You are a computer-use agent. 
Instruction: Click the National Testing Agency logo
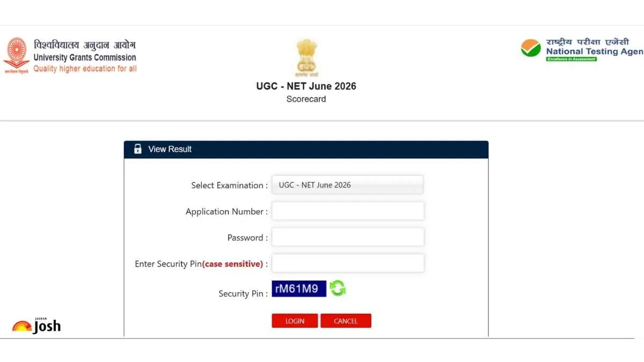pos(582,50)
